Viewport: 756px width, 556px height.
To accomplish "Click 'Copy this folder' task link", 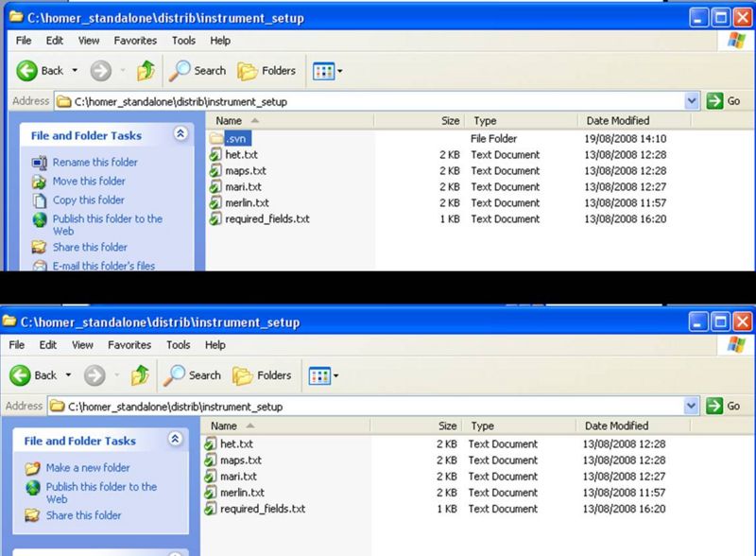I will point(88,200).
